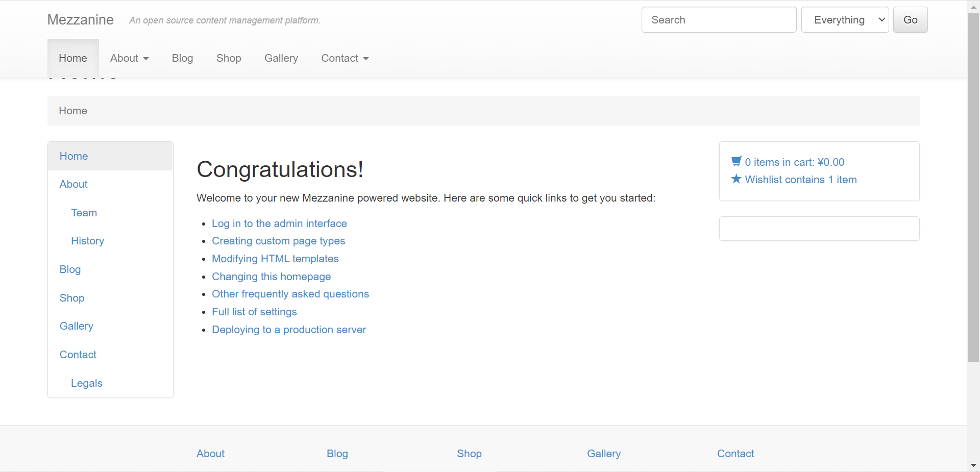Click the scrollbar down arrow
Image resolution: width=980 pixels, height=472 pixels.
pyautogui.click(x=973, y=465)
